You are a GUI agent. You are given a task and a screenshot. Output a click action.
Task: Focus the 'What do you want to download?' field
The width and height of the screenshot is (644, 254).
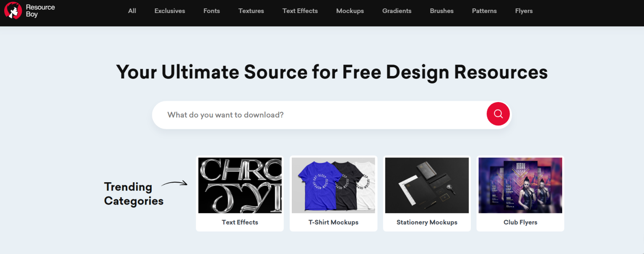319,115
